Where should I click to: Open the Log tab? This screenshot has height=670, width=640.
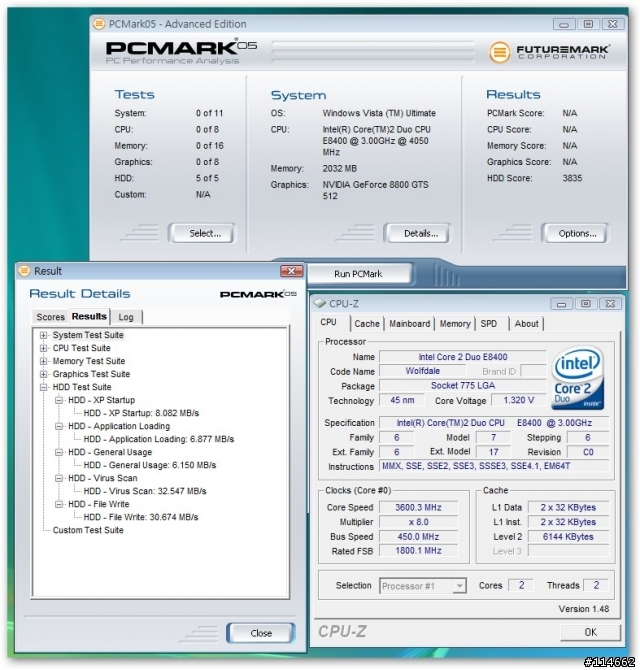coord(126,317)
